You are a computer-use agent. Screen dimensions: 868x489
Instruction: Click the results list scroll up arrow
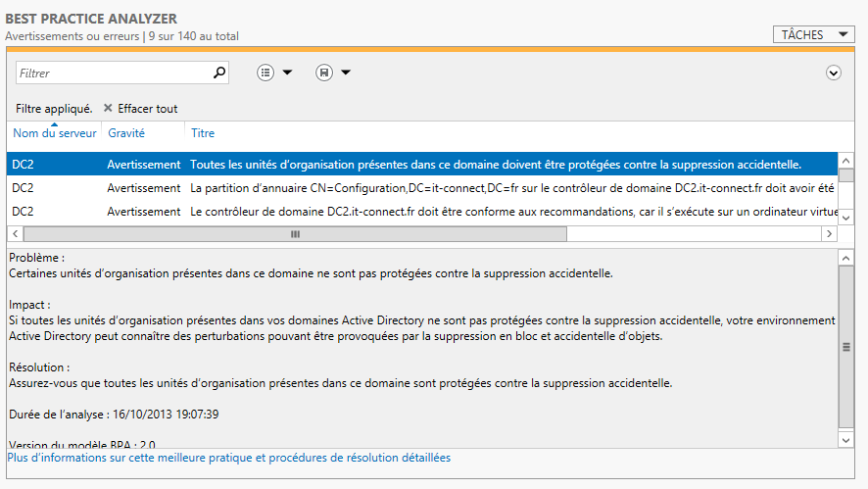(x=845, y=161)
